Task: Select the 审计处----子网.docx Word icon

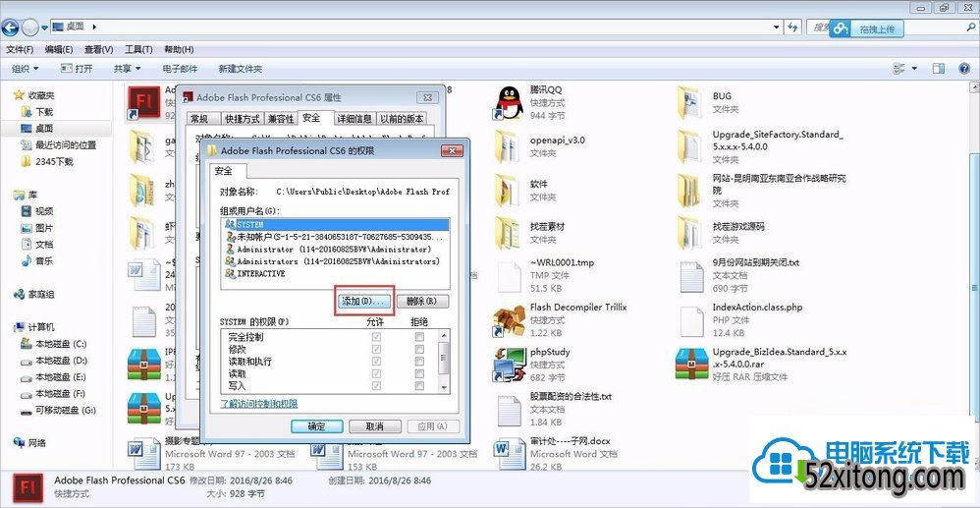Action: [x=509, y=454]
